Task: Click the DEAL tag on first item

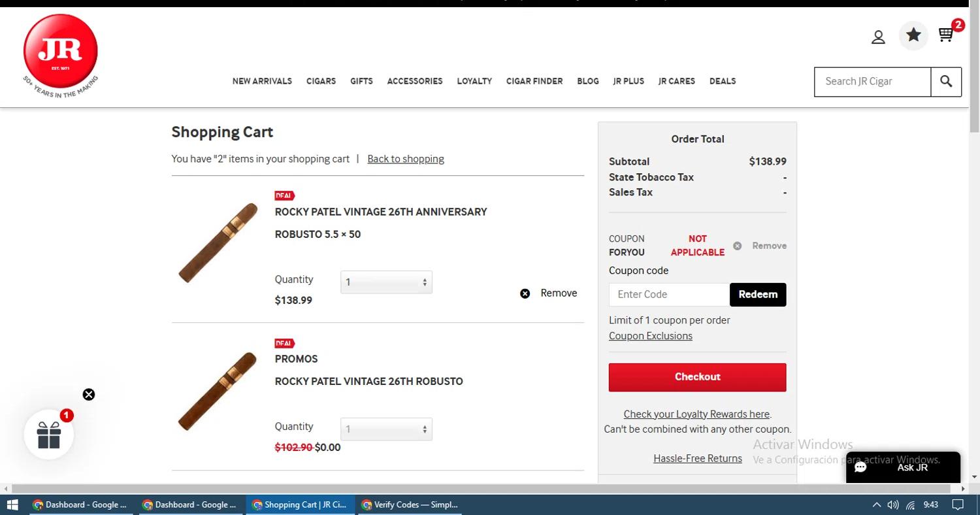Action: [285, 195]
